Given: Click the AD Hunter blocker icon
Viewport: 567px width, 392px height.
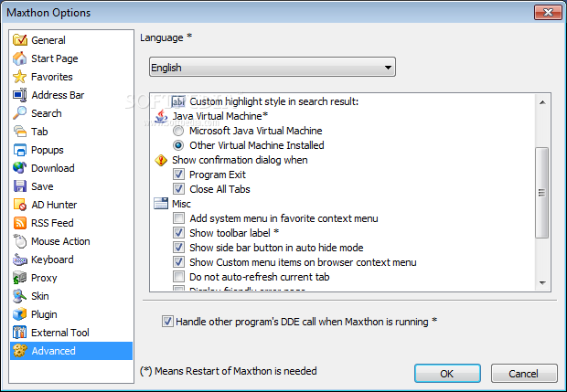Looking at the screenshot, I should pos(20,205).
